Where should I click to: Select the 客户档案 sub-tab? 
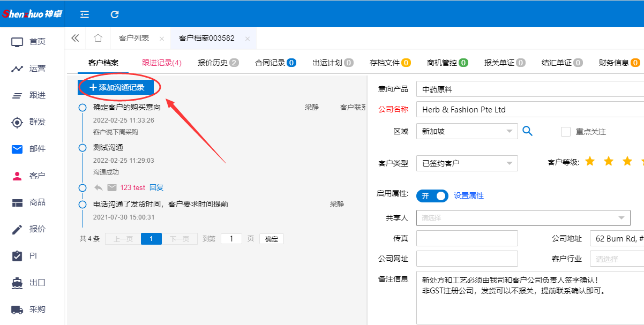(103, 63)
